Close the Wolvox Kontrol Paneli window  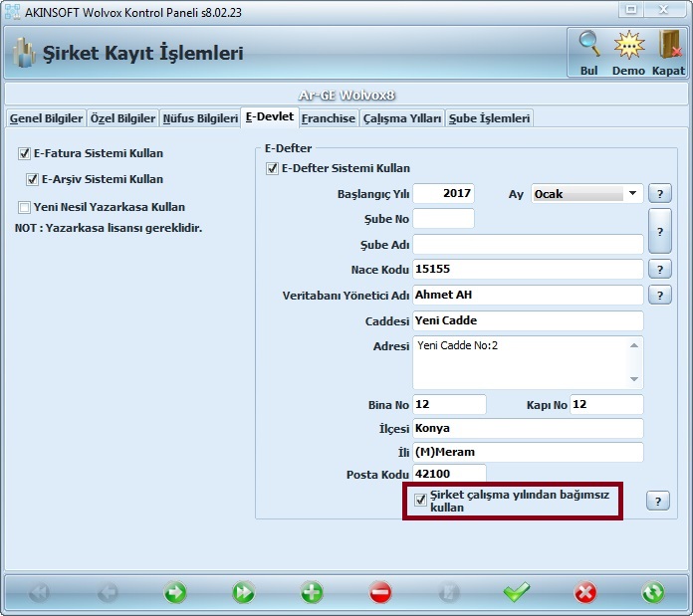pos(663,9)
